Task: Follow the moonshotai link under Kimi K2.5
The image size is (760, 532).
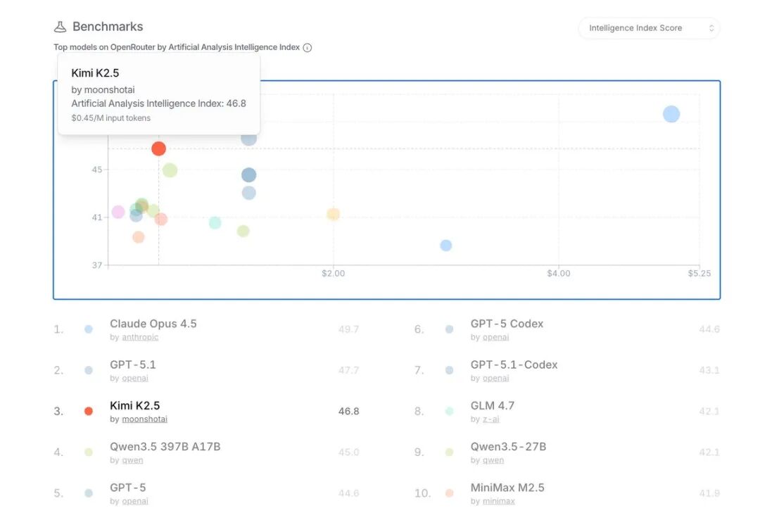Action: (x=144, y=419)
